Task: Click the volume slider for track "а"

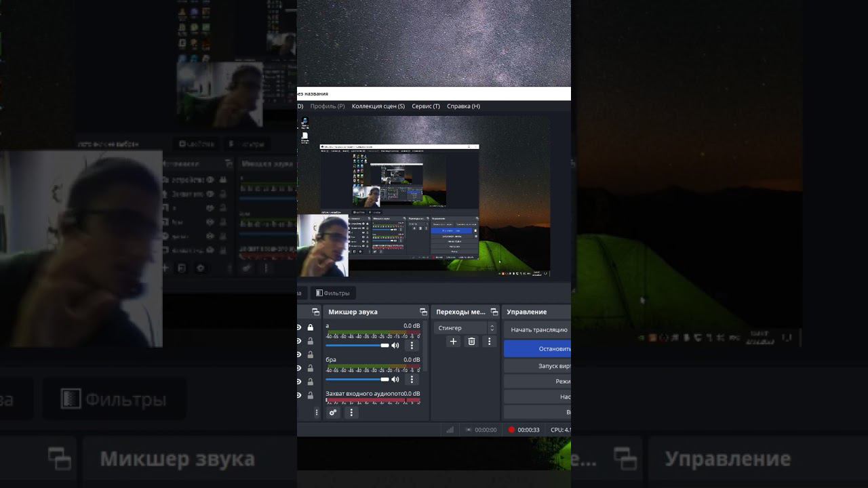Action: tap(357, 346)
